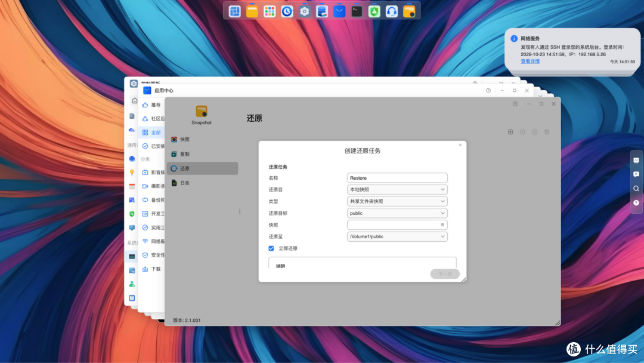Open 日志 tab in Snapshot sidebar
The width and height of the screenshot is (644, 363).
(203, 183)
